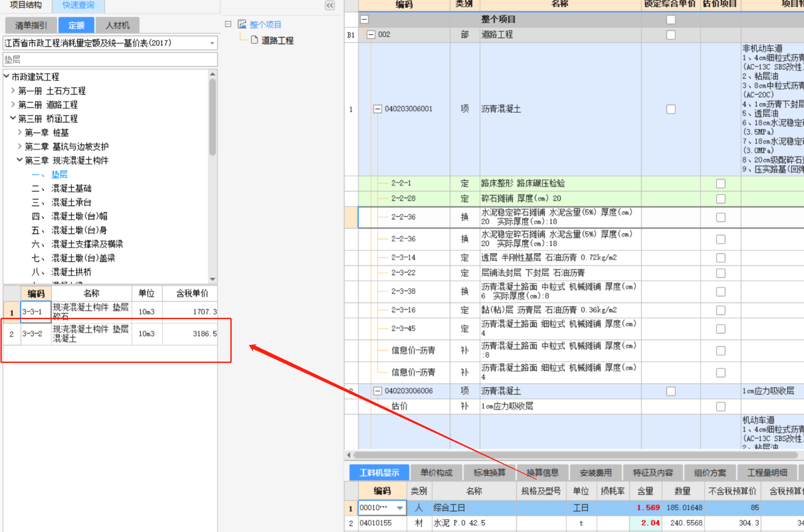Collapse the 市政建筑工程 root node
Image resolution: width=804 pixels, height=532 pixels.
[7, 77]
